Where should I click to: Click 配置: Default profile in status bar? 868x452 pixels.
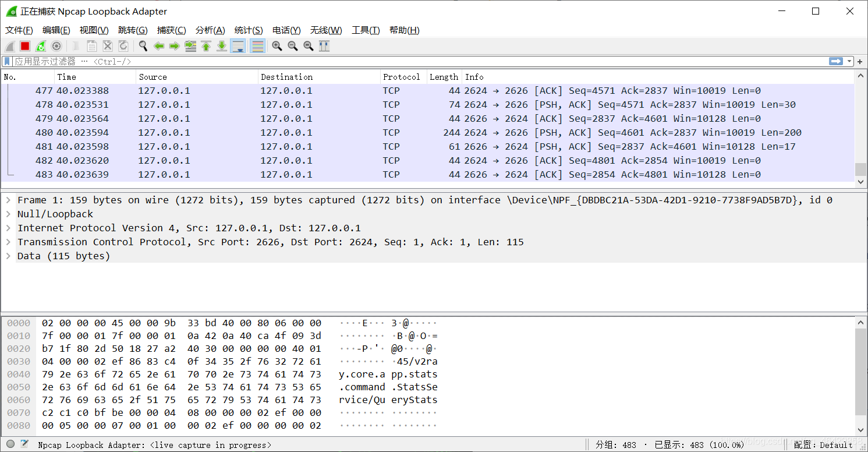[823, 445]
